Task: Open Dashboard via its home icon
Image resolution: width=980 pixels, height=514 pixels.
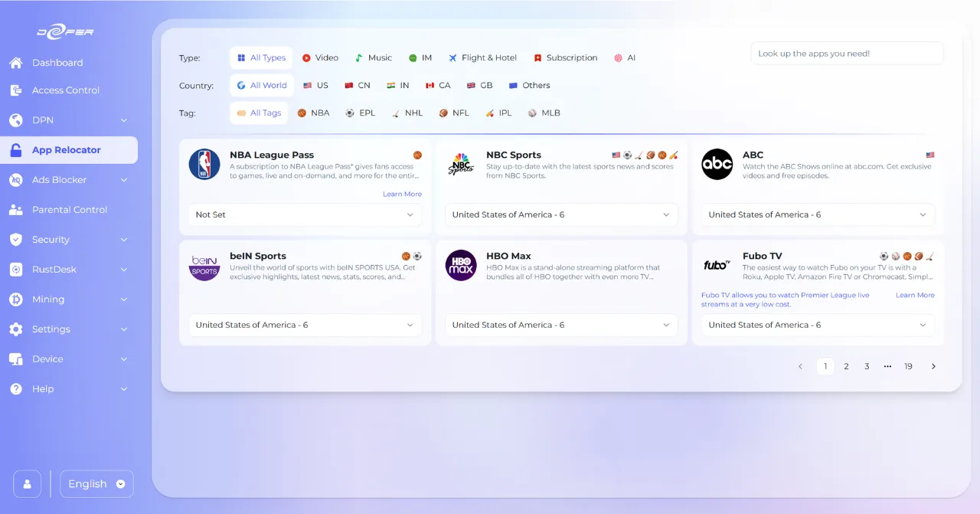Action: [16, 63]
